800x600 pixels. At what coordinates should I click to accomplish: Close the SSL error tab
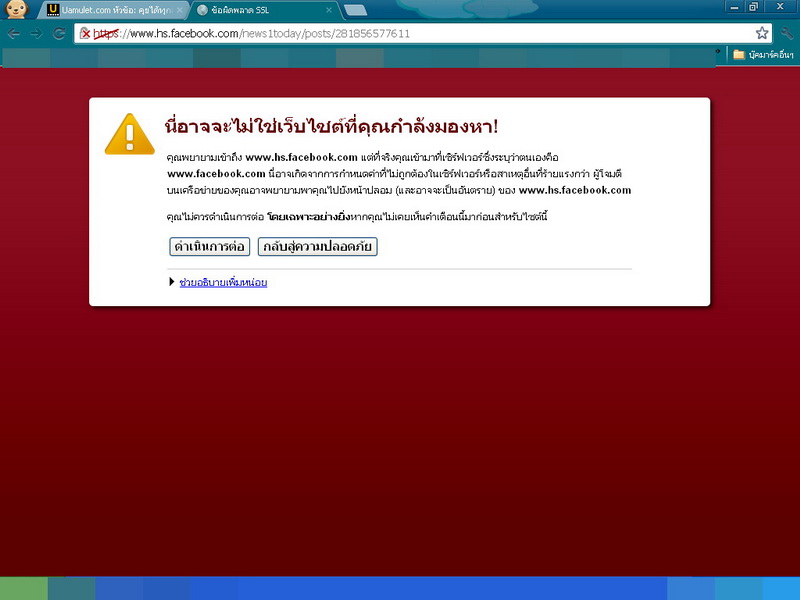[x=328, y=10]
